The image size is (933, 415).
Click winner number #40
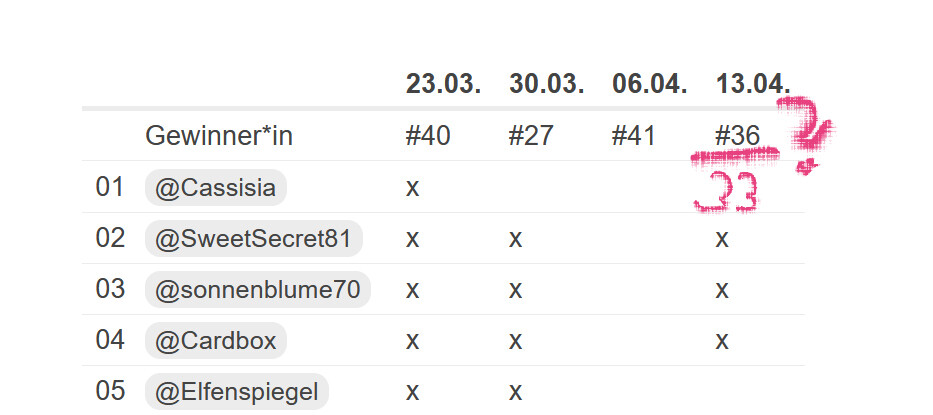point(428,136)
